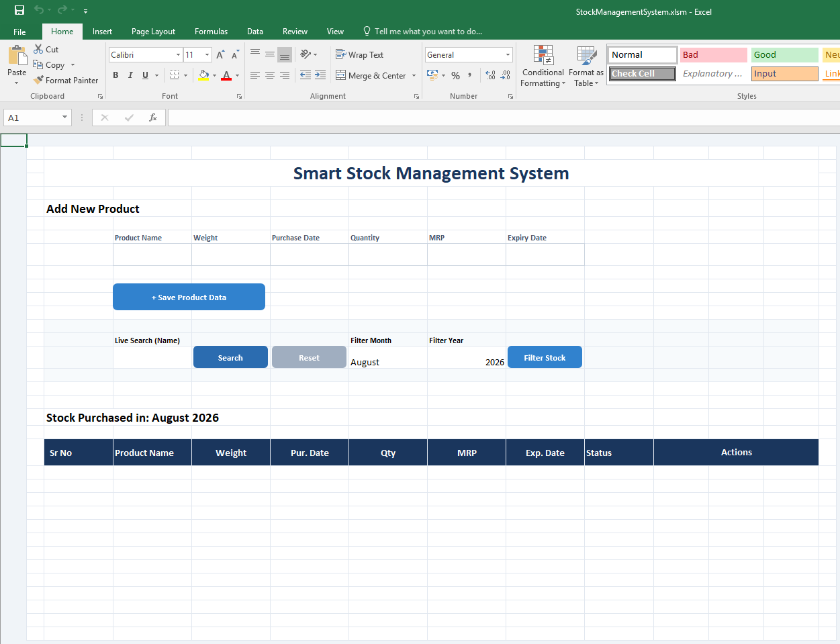840x644 pixels.
Task: Apply the red Font Color
Action: [x=226, y=75]
